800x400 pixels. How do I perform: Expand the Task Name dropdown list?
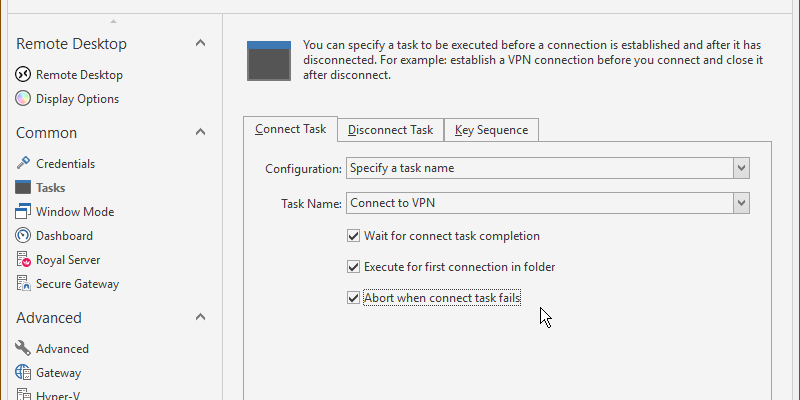pyautogui.click(x=741, y=204)
